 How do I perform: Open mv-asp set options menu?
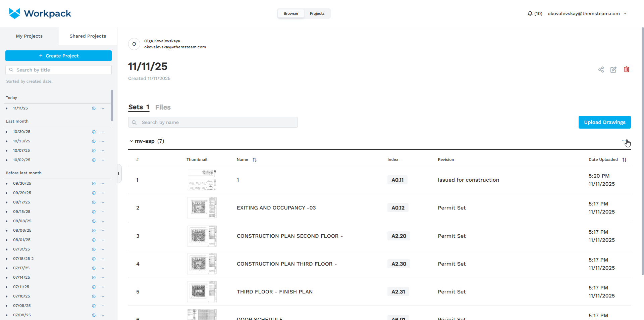[624, 141]
